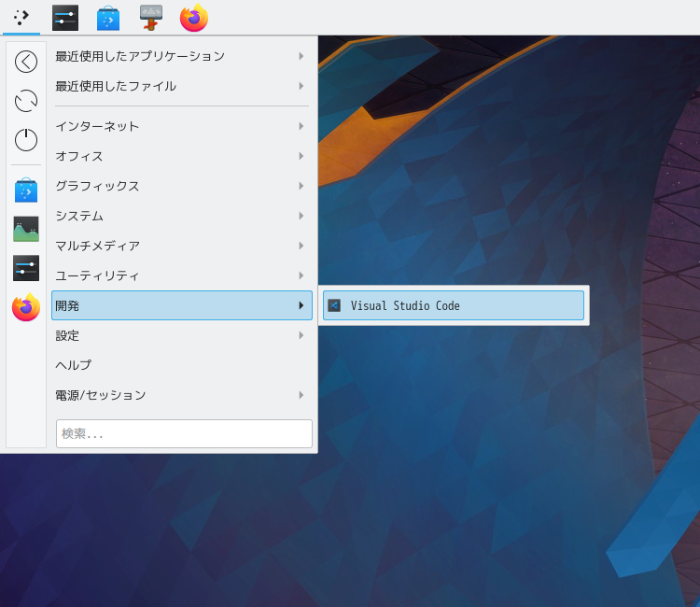Expand arrow beside 電源/セッション
The width and height of the screenshot is (700, 607).
(x=301, y=395)
